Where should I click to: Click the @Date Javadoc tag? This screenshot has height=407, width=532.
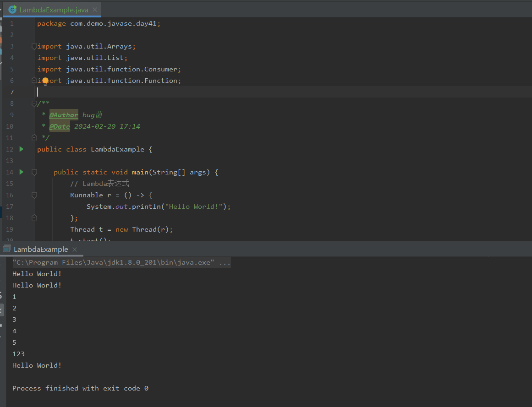[x=60, y=126]
